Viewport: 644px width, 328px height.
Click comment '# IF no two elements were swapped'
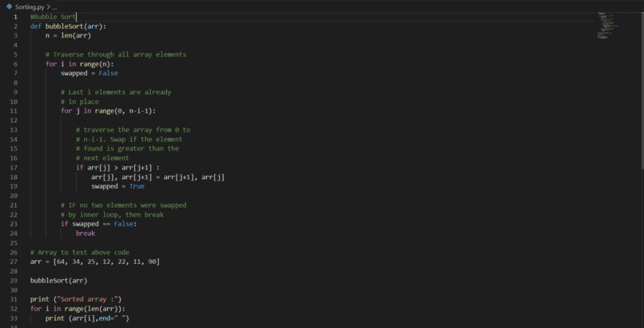tap(123, 205)
